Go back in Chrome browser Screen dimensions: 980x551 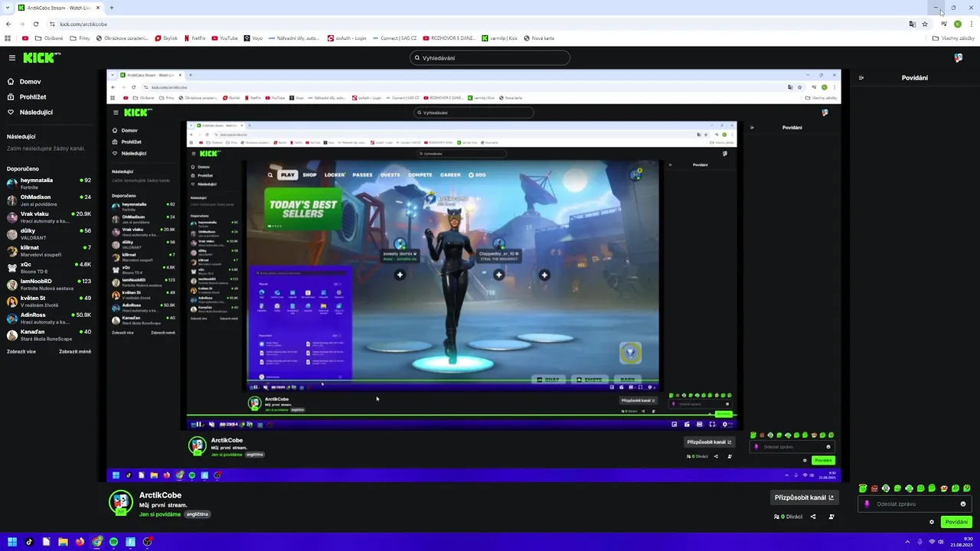(8, 24)
